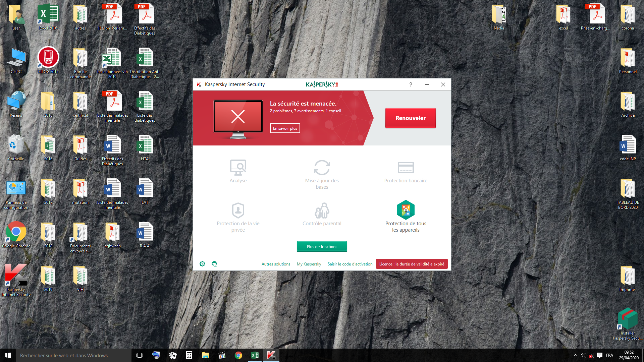Select the certificat folder
Image resolution: width=644 pixels, height=362 pixels.
click(80, 104)
